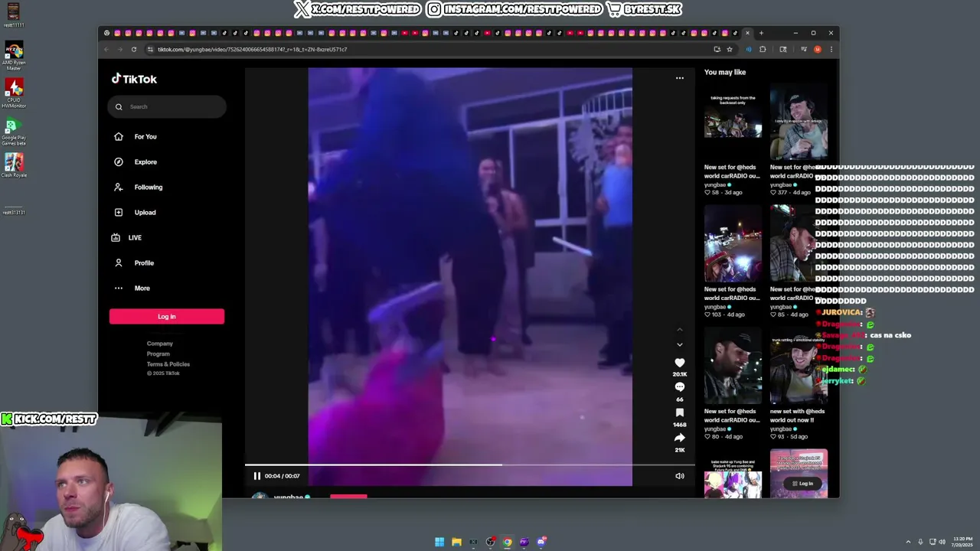Open the Company footer link
This screenshot has width=980, height=551.
(160, 344)
